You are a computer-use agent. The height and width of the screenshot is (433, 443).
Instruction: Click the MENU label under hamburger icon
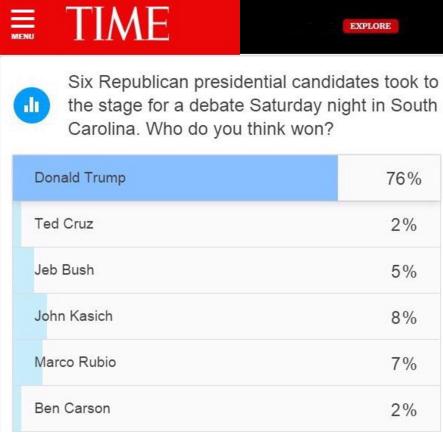23,36
